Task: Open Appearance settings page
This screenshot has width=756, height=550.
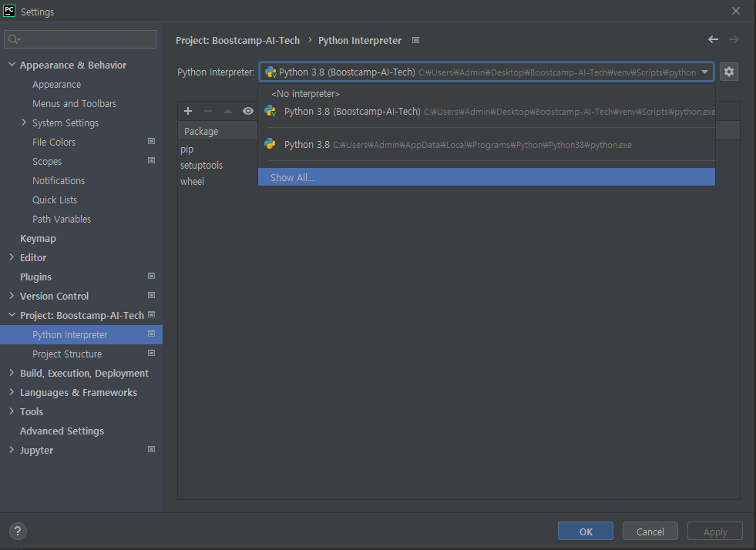Action: pos(56,85)
